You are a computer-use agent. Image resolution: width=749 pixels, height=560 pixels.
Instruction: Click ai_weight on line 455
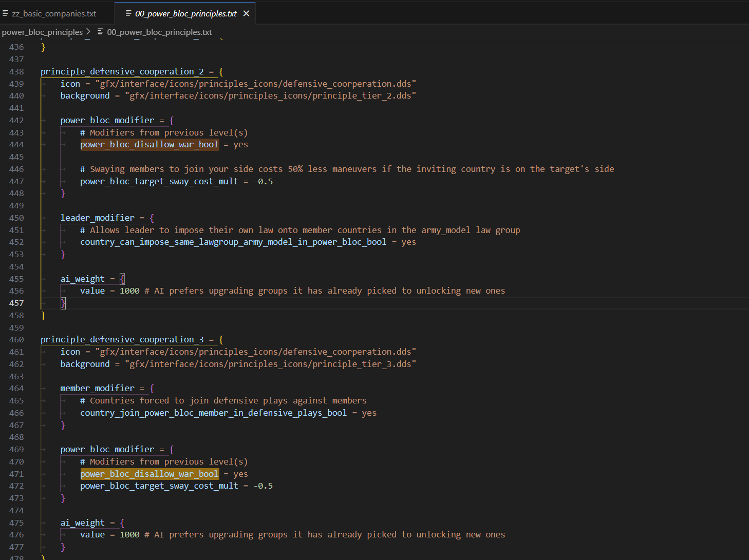(x=83, y=279)
